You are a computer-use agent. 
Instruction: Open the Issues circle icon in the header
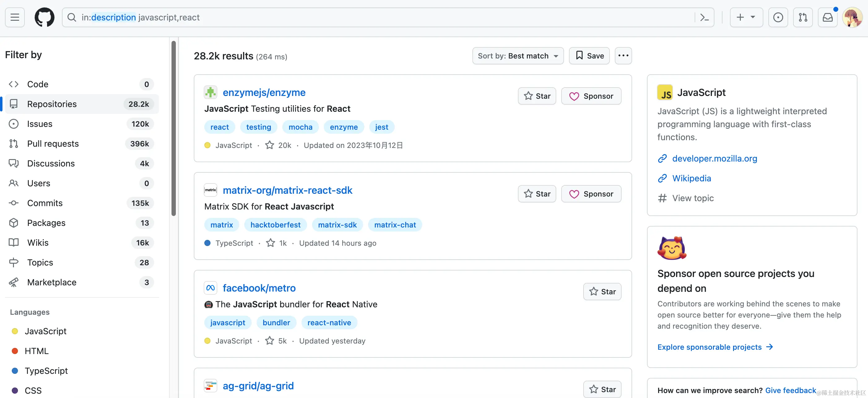tap(778, 17)
